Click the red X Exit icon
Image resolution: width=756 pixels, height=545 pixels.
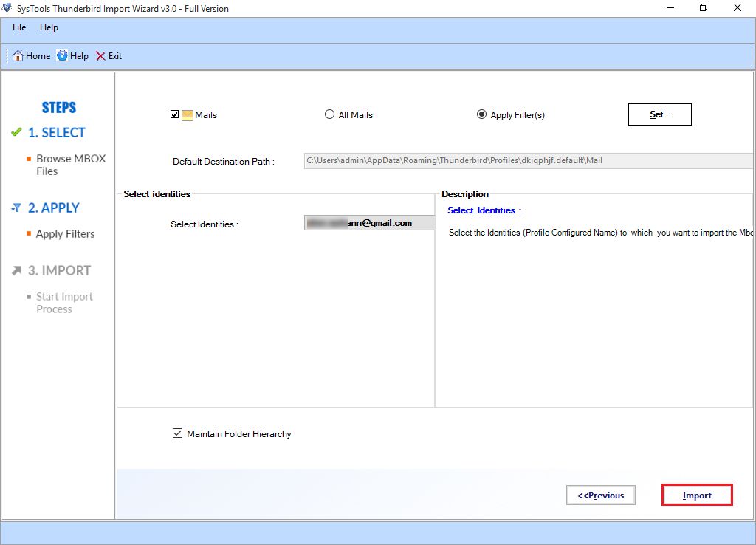(x=100, y=56)
